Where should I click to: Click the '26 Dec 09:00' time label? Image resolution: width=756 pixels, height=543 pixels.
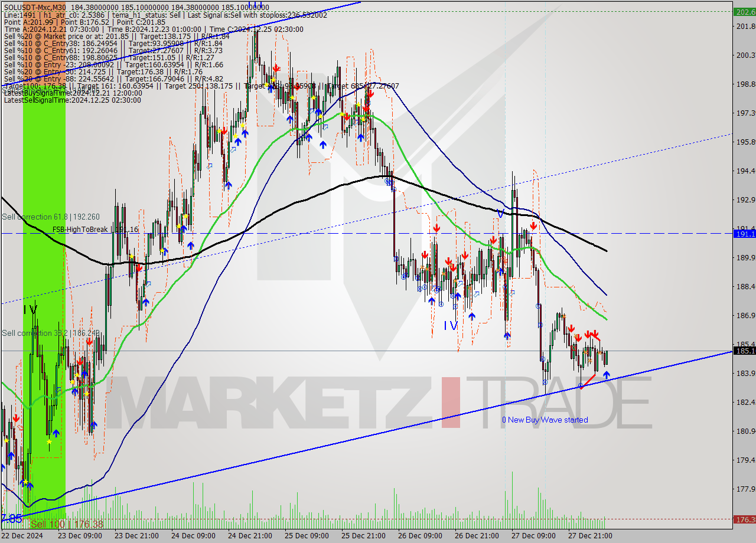[419, 535]
